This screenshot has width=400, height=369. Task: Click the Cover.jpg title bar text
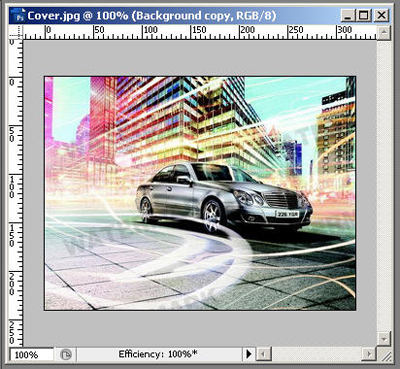pyautogui.click(x=152, y=16)
